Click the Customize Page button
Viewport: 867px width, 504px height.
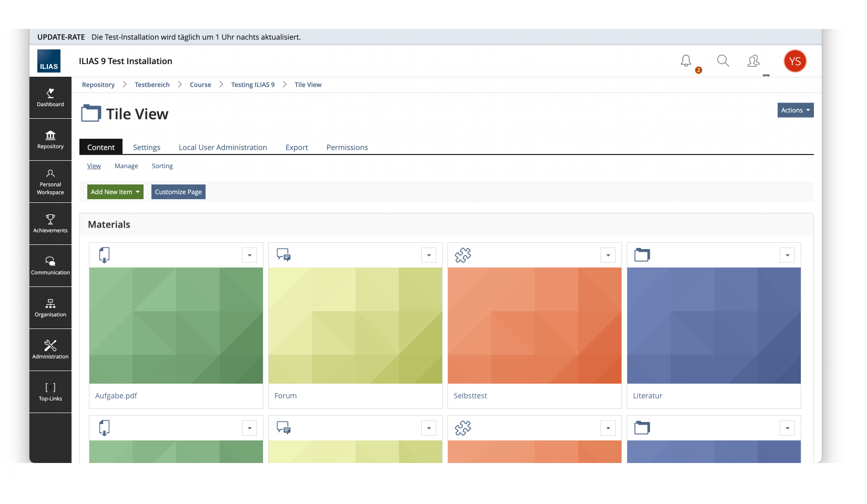(x=178, y=192)
